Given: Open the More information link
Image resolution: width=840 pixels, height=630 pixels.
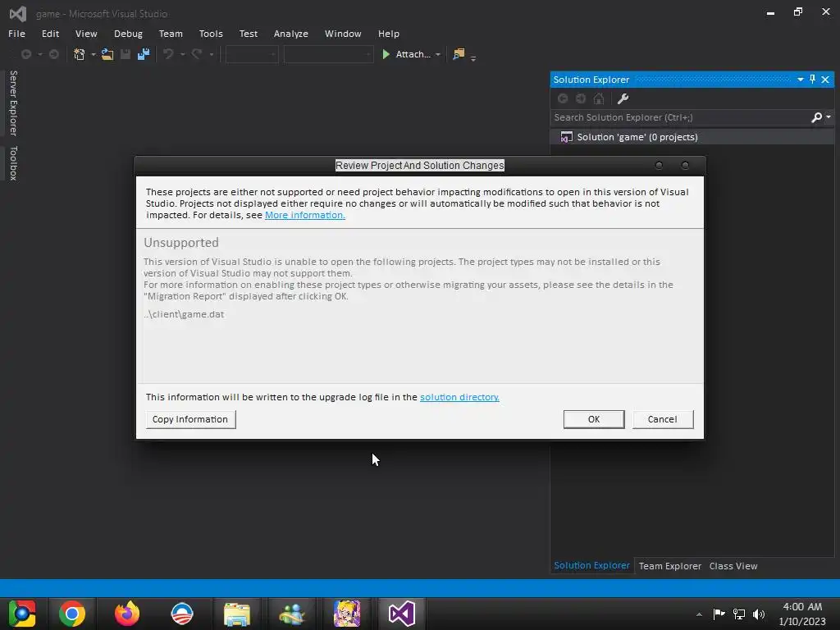Looking at the screenshot, I should pos(305,215).
